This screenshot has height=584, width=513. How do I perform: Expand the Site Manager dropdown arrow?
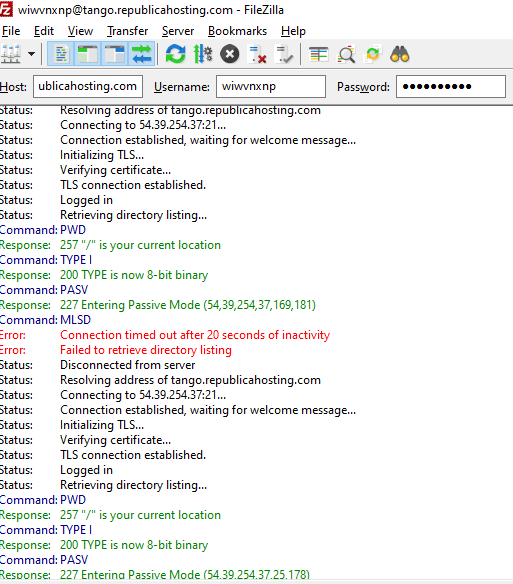tap(32, 54)
